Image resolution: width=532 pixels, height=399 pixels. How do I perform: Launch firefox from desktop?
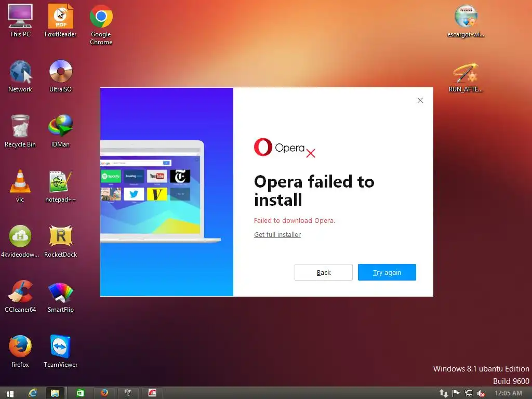pos(20,351)
